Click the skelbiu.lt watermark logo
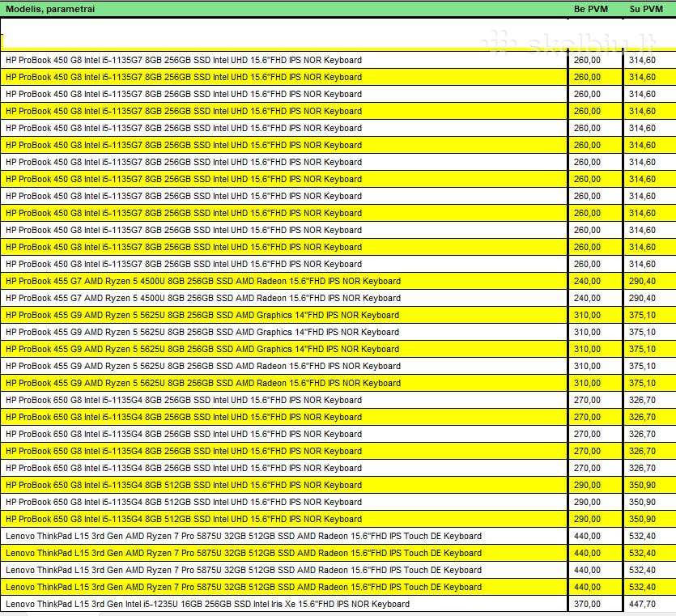The width and height of the screenshot is (676, 616). coord(568,44)
